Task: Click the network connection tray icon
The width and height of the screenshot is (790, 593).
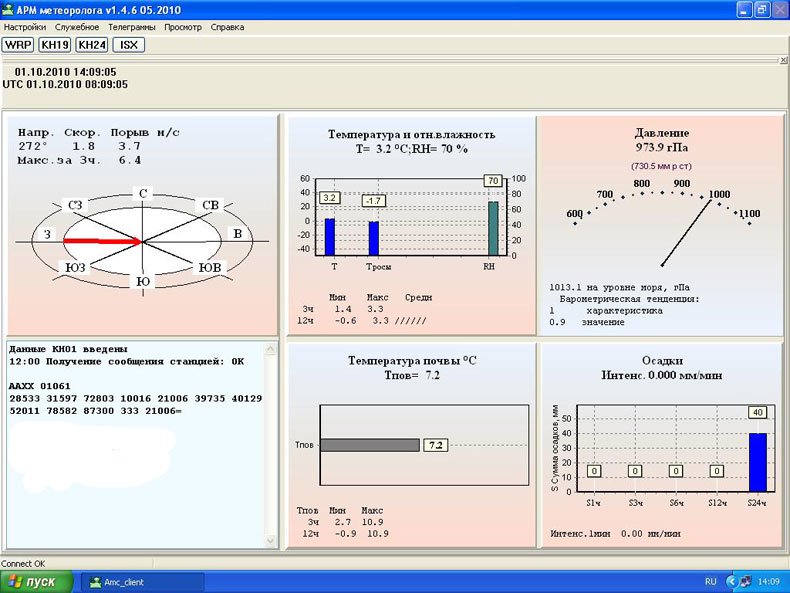Action: pyautogui.click(x=745, y=582)
